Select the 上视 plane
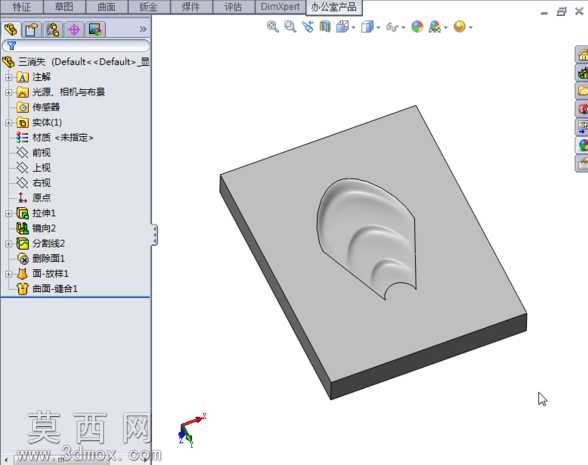This screenshot has width=588, height=465. tap(34, 168)
